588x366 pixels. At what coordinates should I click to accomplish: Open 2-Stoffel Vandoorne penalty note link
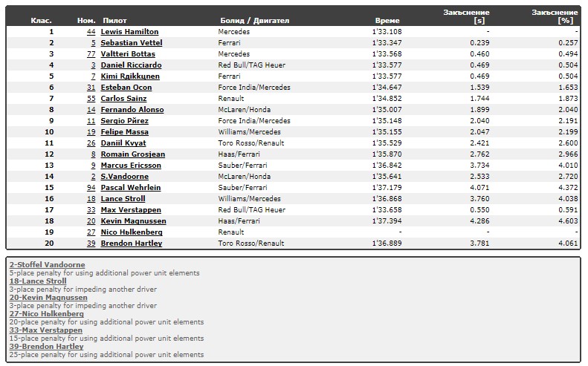pos(48,265)
